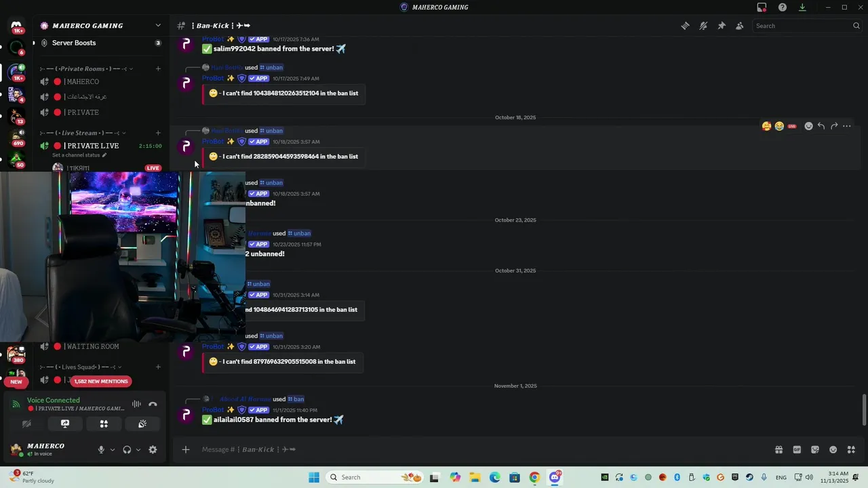The height and width of the screenshot is (488, 868).
Task: Open Google Chrome from taskbar
Action: pos(534,477)
